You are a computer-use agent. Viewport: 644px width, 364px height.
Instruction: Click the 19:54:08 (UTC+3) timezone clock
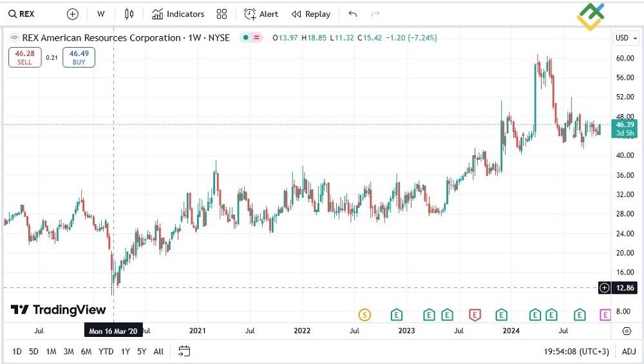[576, 352]
